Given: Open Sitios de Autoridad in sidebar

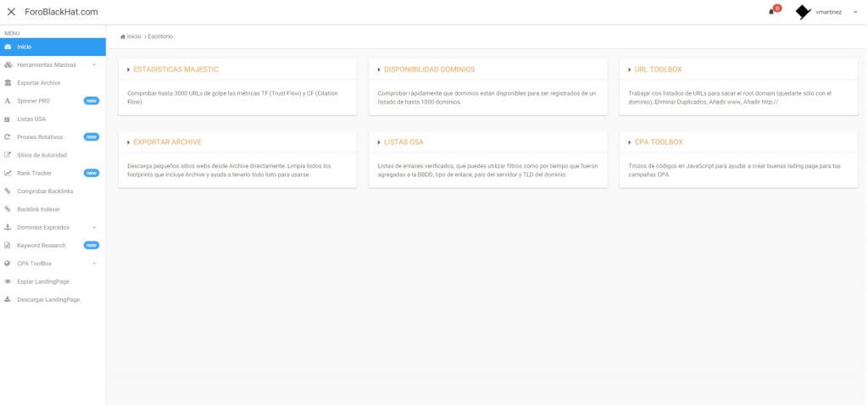Looking at the screenshot, I should point(53,155).
